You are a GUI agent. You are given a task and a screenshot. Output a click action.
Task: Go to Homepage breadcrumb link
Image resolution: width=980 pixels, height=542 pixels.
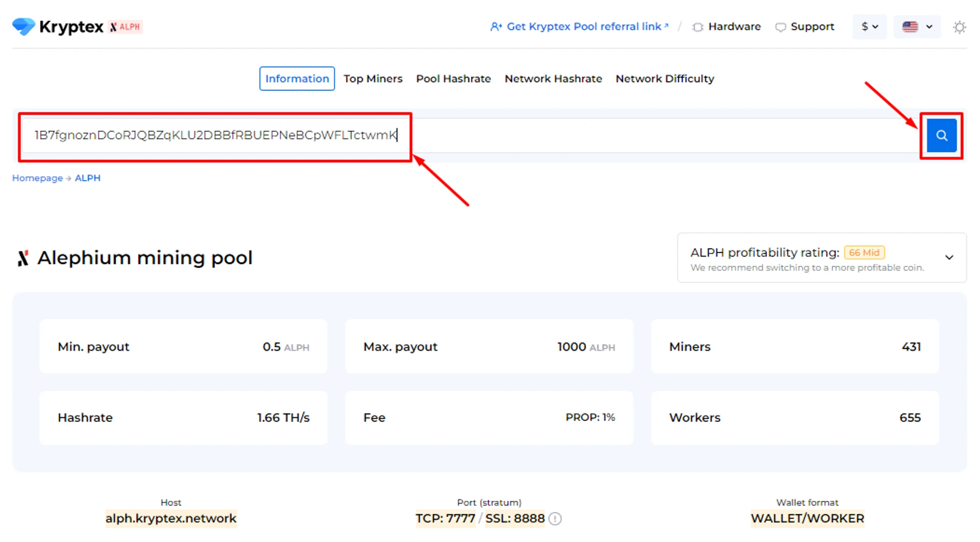(37, 178)
